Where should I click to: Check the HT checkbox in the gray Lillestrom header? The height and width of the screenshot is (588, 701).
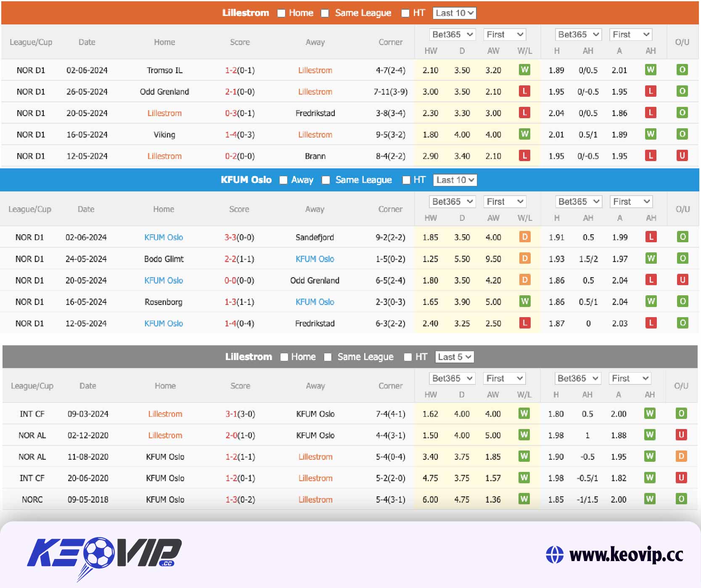tap(407, 357)
